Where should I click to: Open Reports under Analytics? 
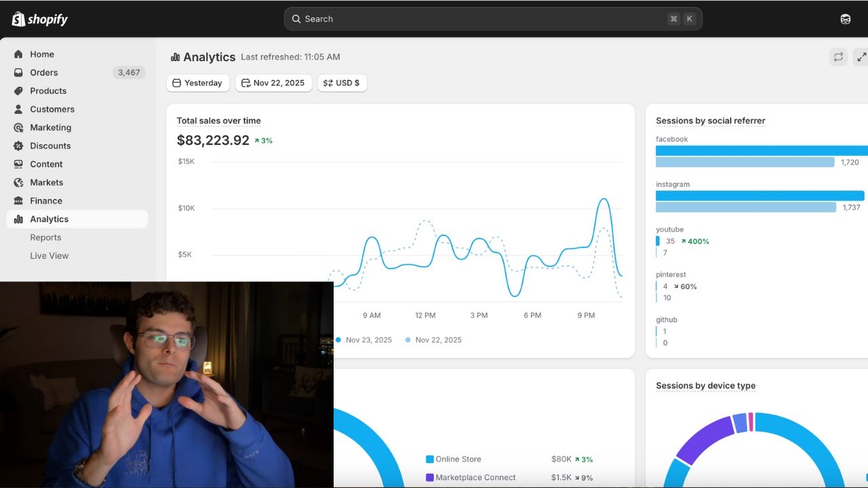(45, 237)
